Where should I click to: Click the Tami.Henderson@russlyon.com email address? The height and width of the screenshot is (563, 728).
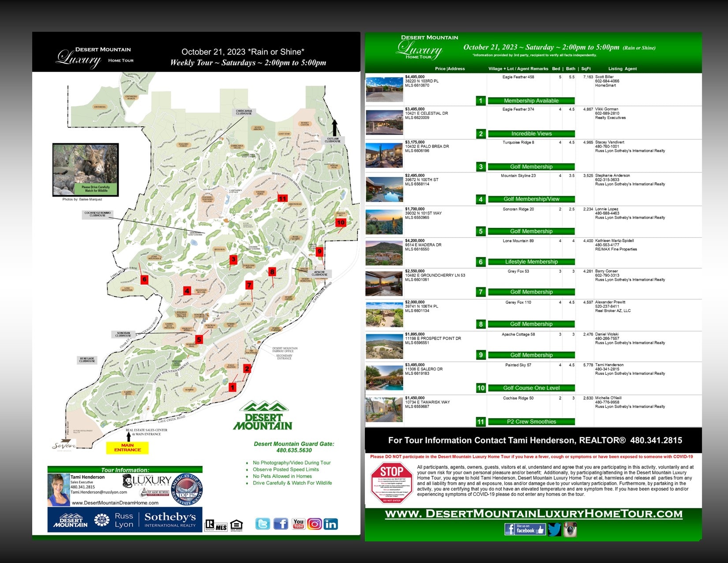[99, 492]
